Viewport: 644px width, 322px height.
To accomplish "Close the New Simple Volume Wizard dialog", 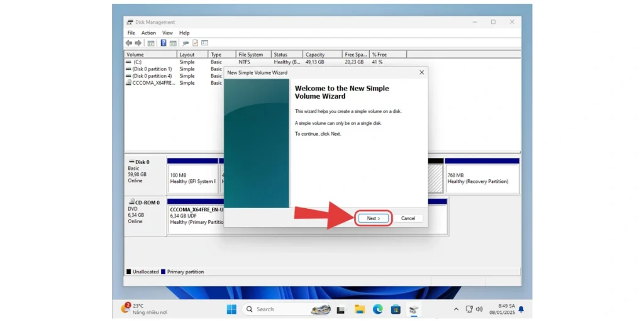I will (x=421, y=72).
